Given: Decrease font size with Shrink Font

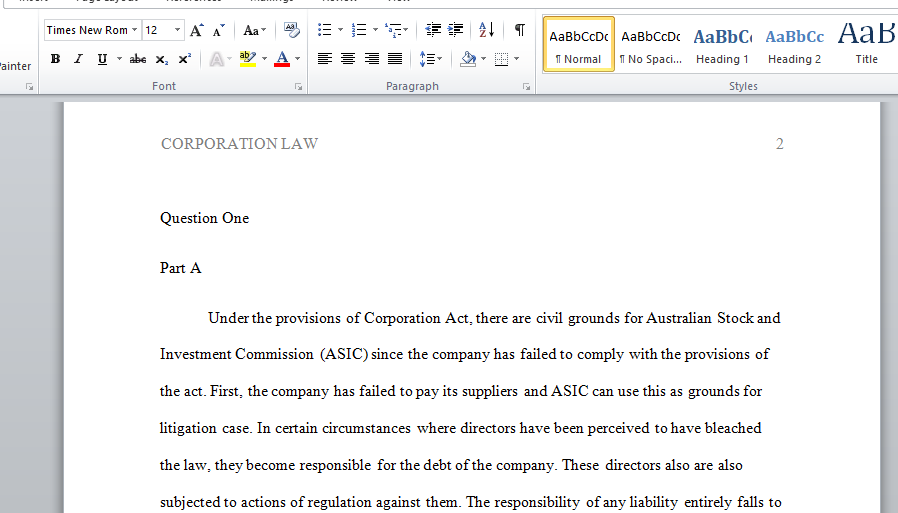Looking at the screenshot, I should pyautogui.click(x=219, y=30).
